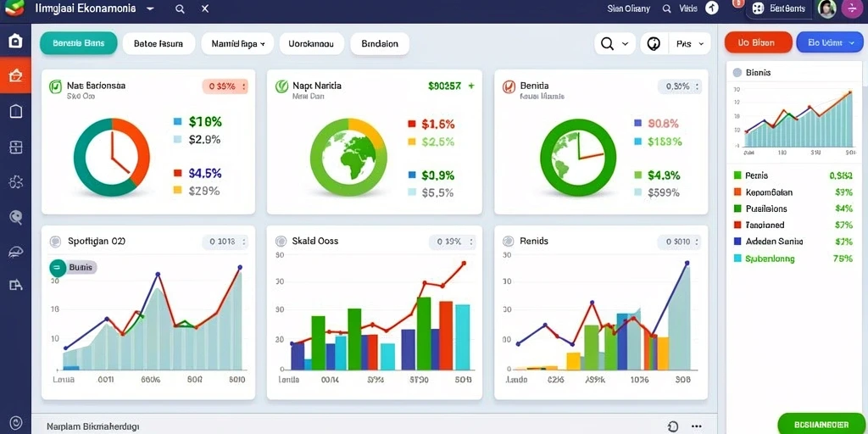Click the green button at bottom right

(x=821, y=424)
